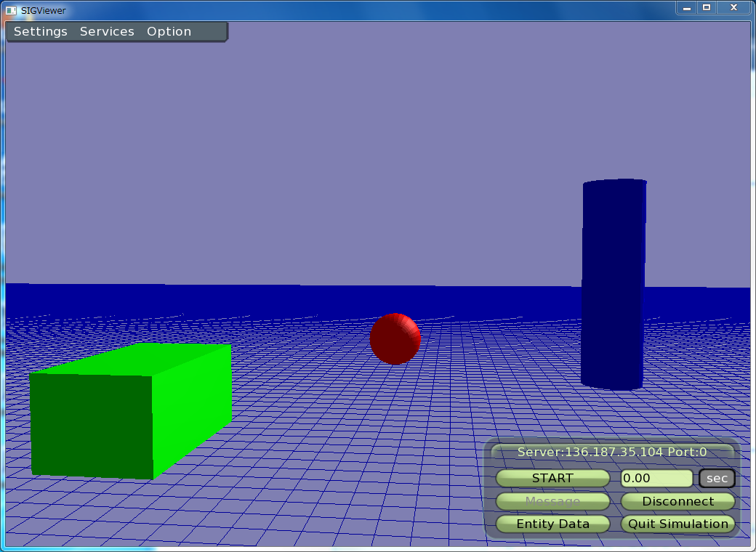Open the Entity Data panel
The height and width of the screenshot is (552, 756).
(x=552, y=524)
